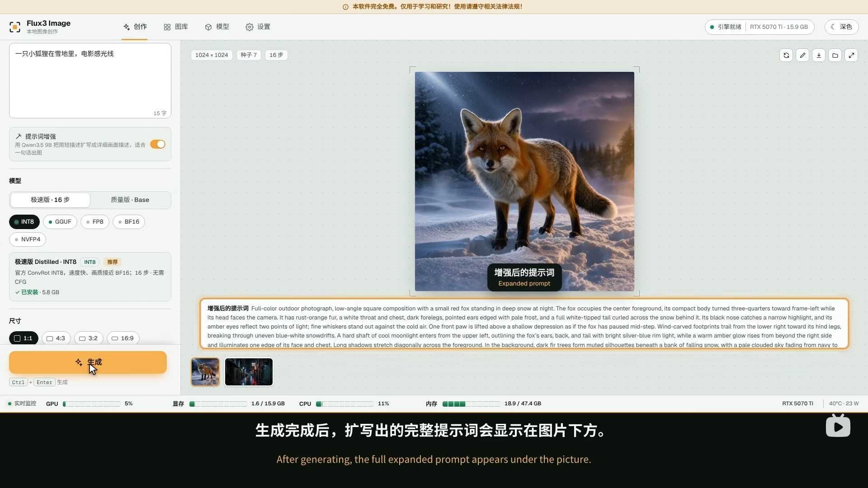Click the 极速版 Distilled · INT8 model card

90,277
